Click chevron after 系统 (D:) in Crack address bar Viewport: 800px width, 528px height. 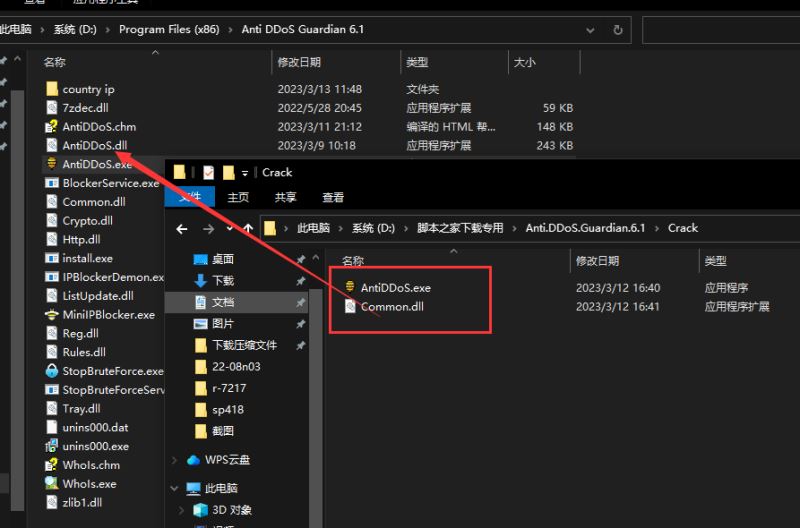pyautogui.click(x=407, y=229)
